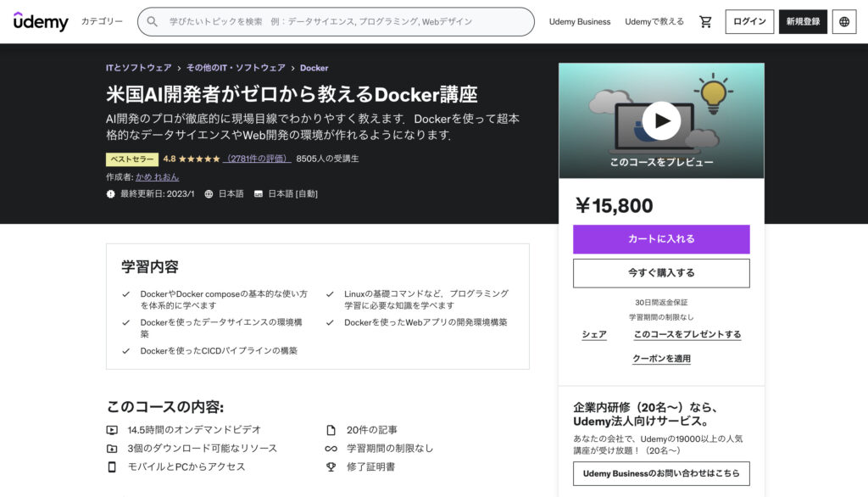The width and height of the screenshot is (868, 497).
Task: Open the 2781件の評価 ratings link
Action: coord(257,159)
